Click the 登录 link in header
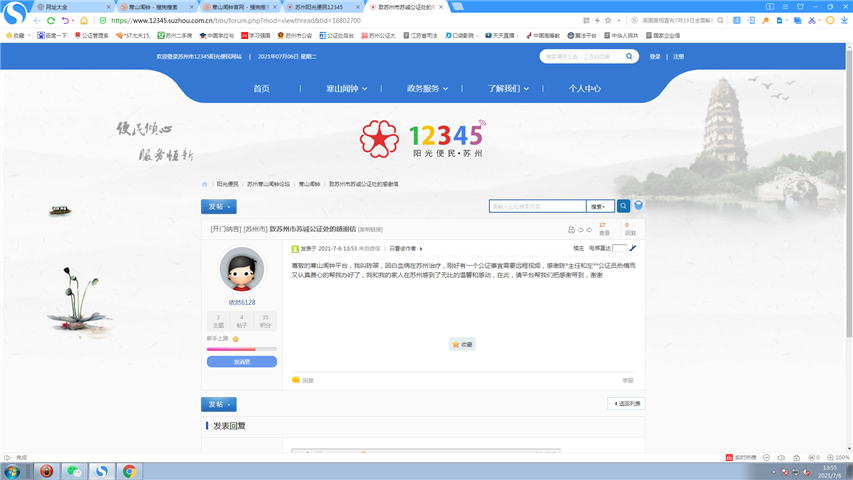Viewport: 853px width, 480px height. point(655,57)
